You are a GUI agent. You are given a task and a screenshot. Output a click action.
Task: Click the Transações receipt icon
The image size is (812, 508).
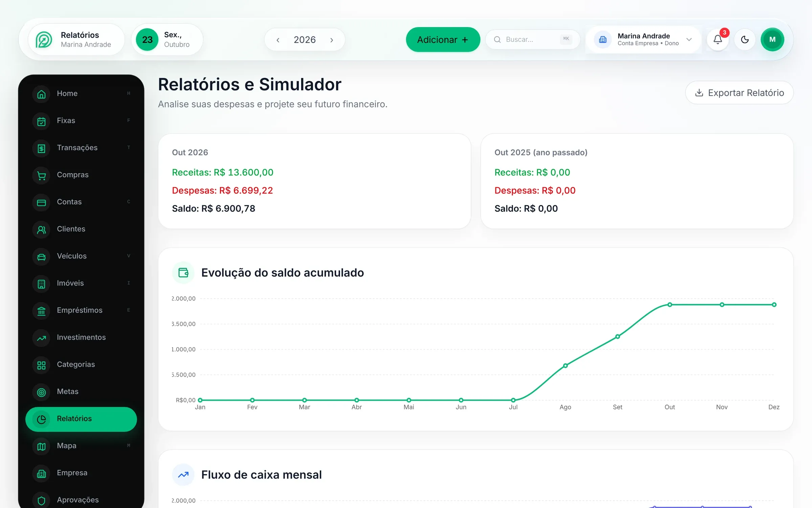(41, 148)
